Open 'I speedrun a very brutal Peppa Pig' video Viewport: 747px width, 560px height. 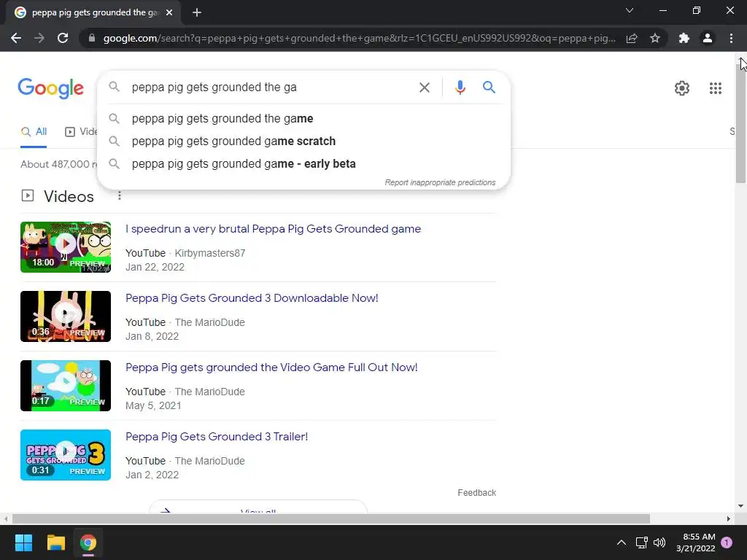(x=273, y=229)
